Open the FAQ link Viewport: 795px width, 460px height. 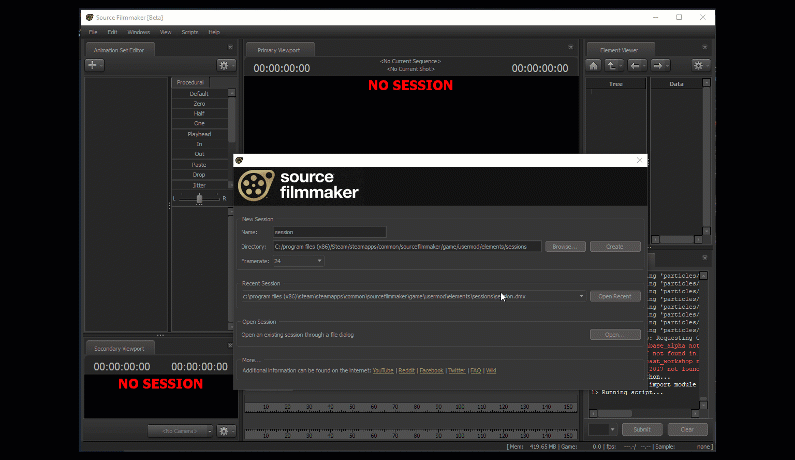click(x=476, y=371)
